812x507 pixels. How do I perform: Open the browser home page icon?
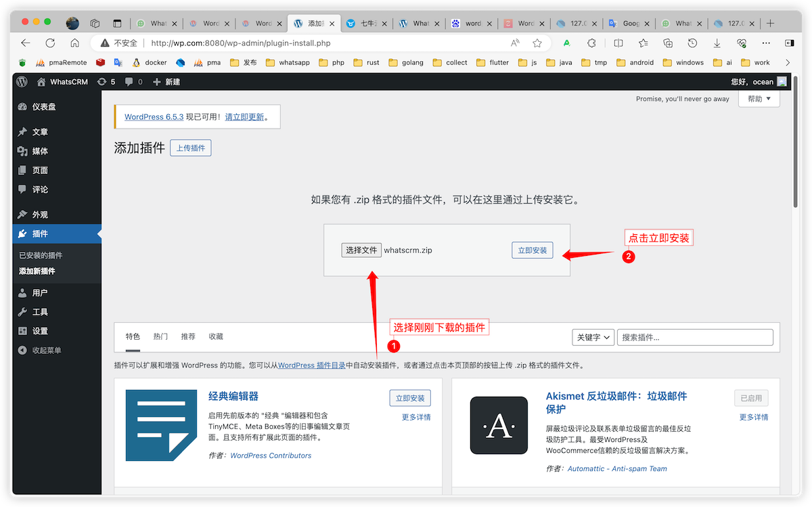(74, 43)
